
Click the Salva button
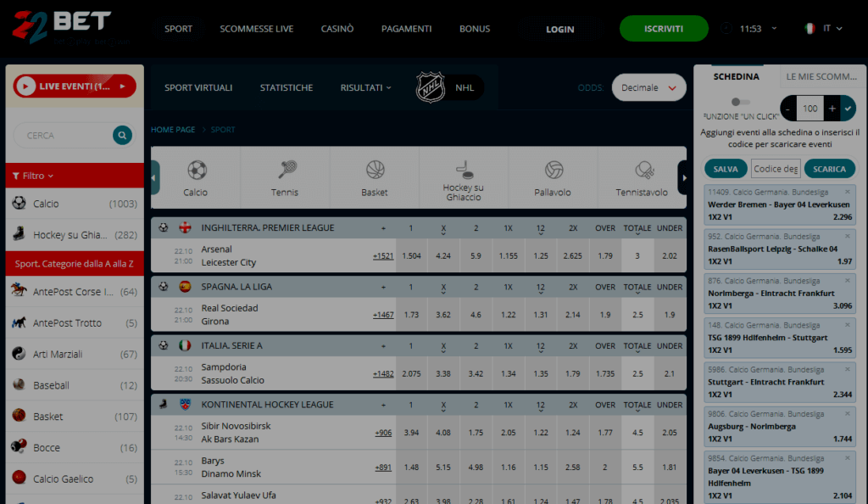pos(726,169)
